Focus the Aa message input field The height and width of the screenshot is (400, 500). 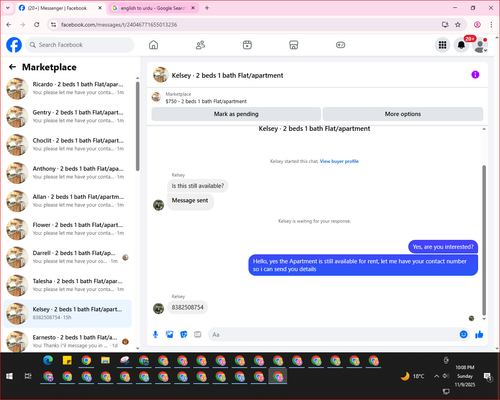(333, 334)
